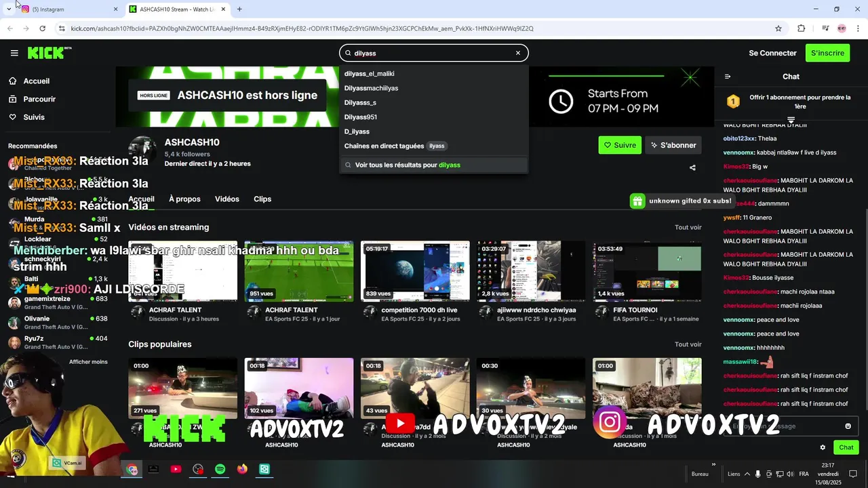868x488 pixels.
Task: Open the emoji picker in chat
Action: (x=848, y=426)
